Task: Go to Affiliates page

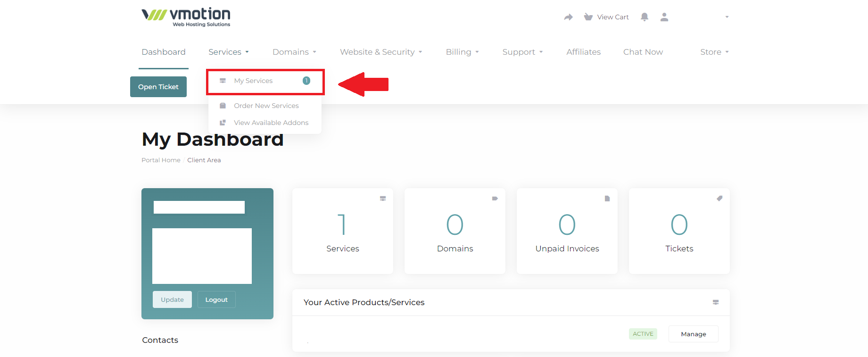Action: coord(584,52)
